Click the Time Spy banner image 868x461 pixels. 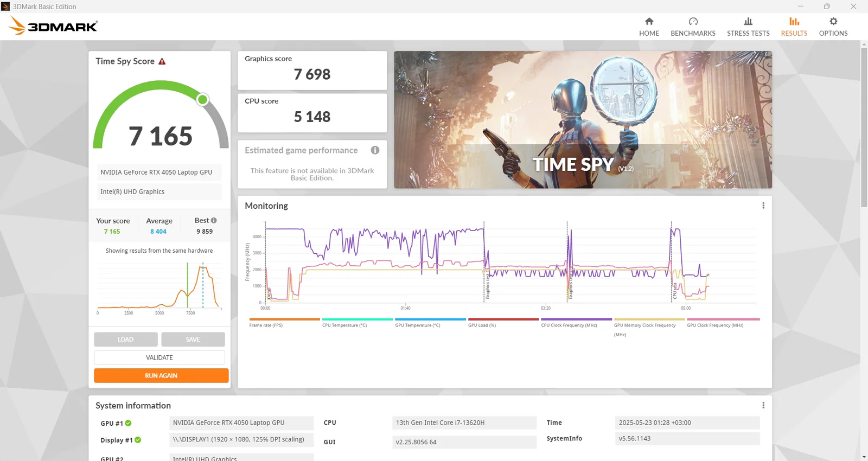click(583, 120)
